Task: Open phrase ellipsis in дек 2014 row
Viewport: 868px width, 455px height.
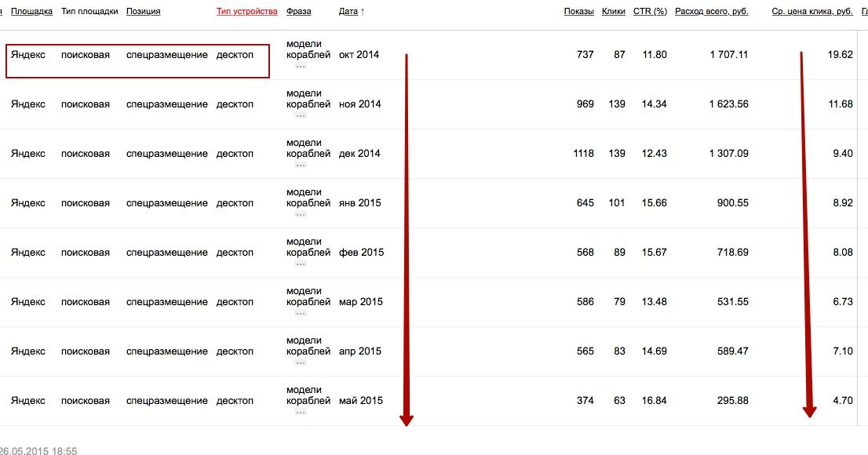Action: click(x=300, y=165)
